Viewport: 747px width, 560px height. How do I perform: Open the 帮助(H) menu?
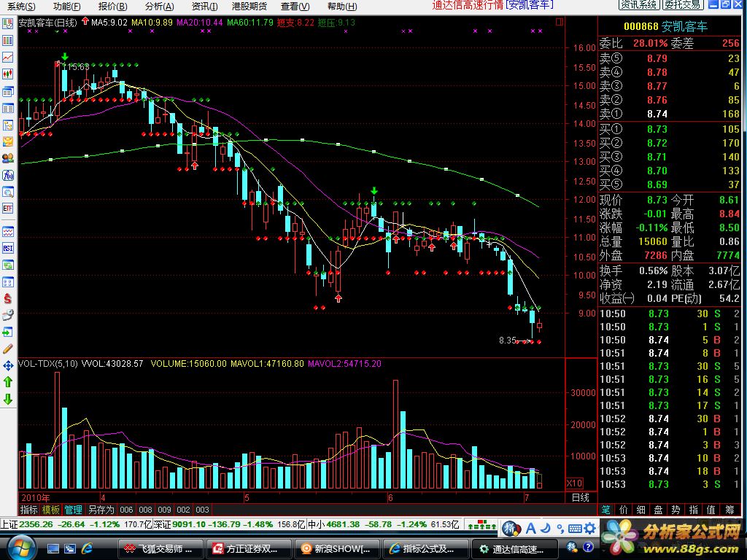coord(342,6)
